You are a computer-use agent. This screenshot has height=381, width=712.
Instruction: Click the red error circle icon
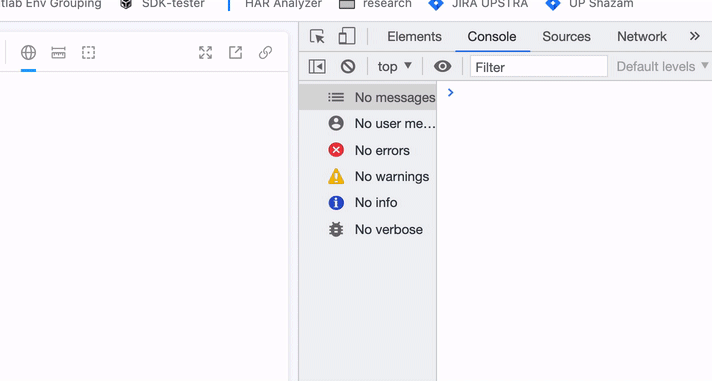coord(336,150)
